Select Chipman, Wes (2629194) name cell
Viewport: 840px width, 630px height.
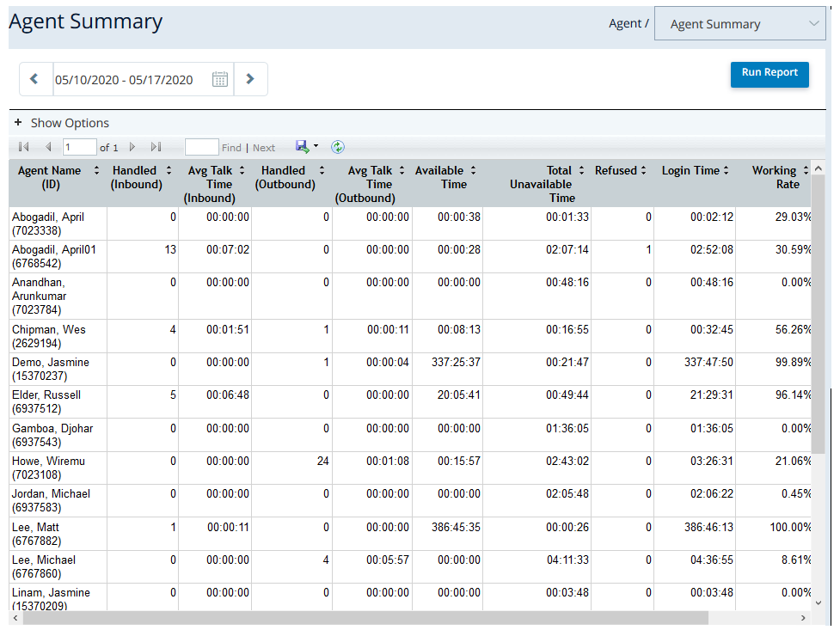pos(58,336)
